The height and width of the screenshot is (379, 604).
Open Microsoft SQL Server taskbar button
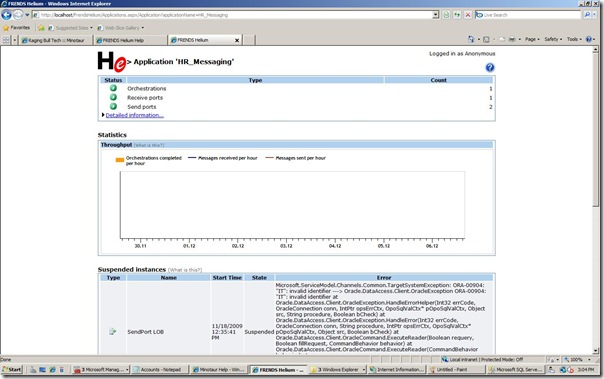(x=515, y=370)
